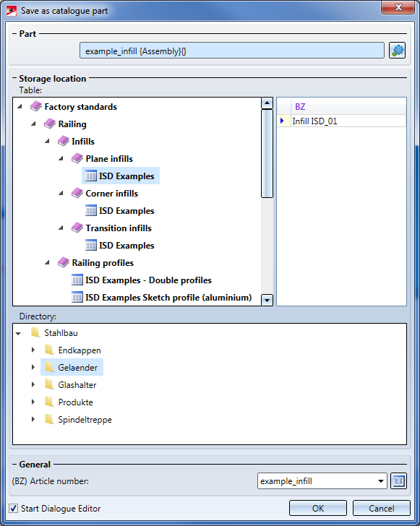Click table icon of ISD Examples under Transition infills

[x=91, y=245]
